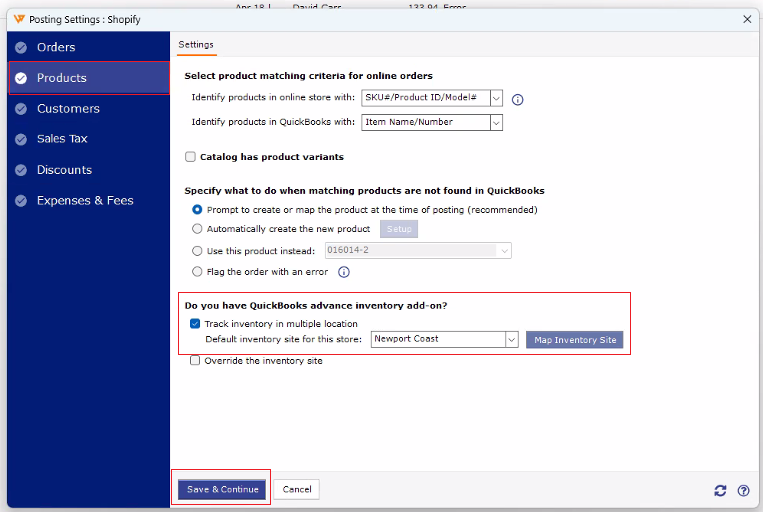The image size is (763, 512).
Task: Go to the Customers section
Action: click(89, 109)
